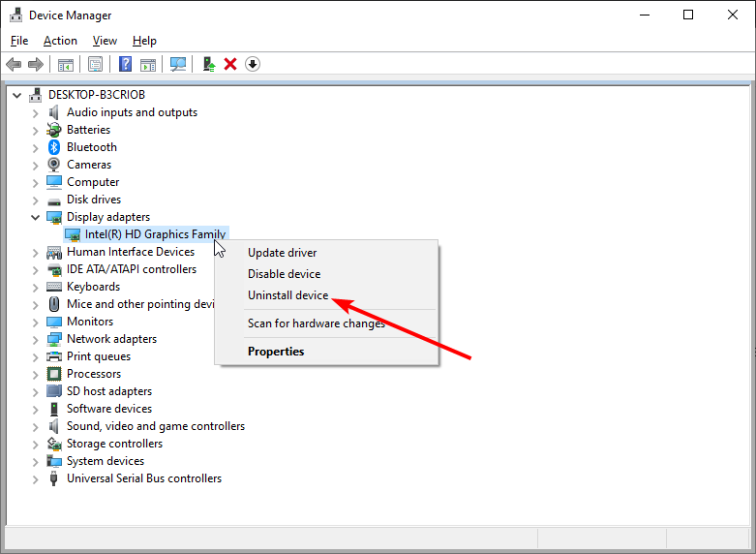The image size is (756, 554).
Task: Click the Cameras webcam icon
Action: (54, 165)
